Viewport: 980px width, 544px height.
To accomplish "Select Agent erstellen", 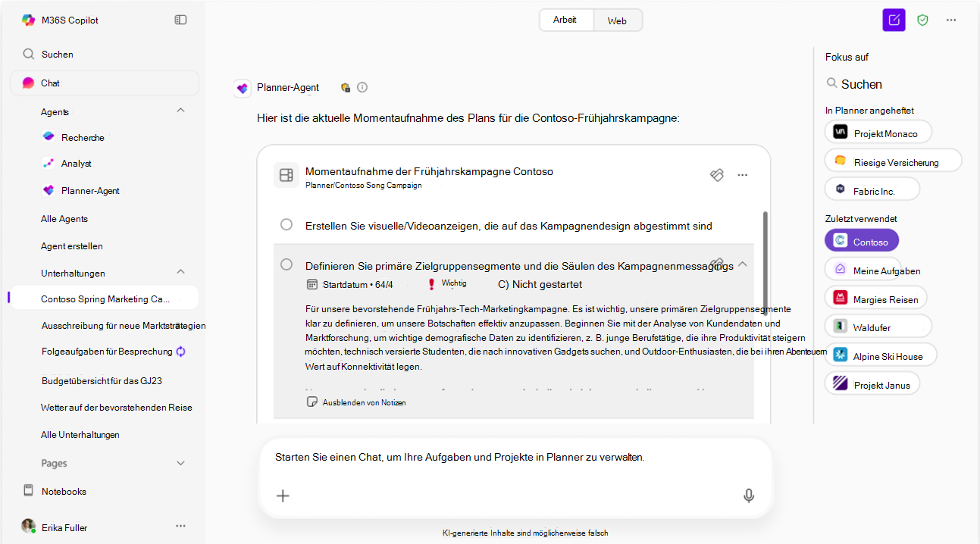I will click(72, 246).
